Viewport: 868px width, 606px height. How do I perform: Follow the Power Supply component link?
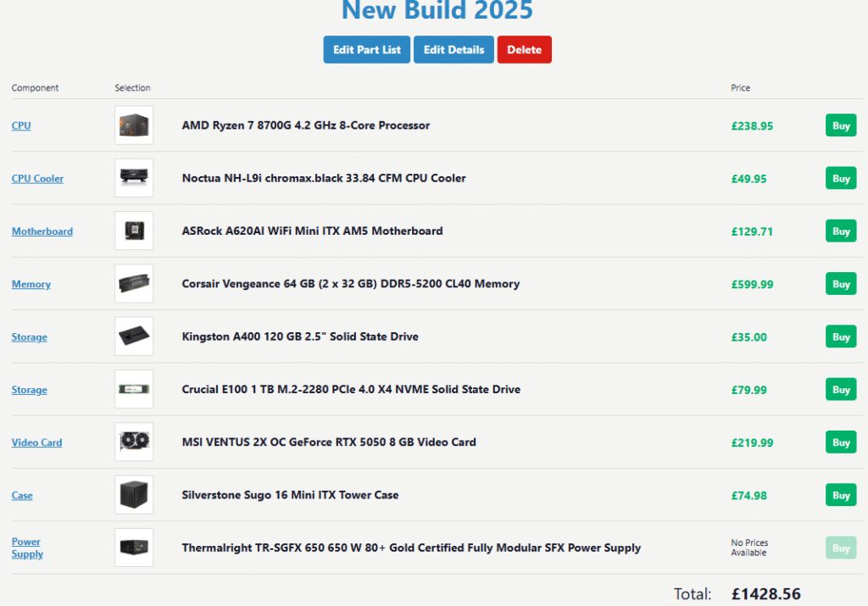pyautogui.click(x=26, y=548)
